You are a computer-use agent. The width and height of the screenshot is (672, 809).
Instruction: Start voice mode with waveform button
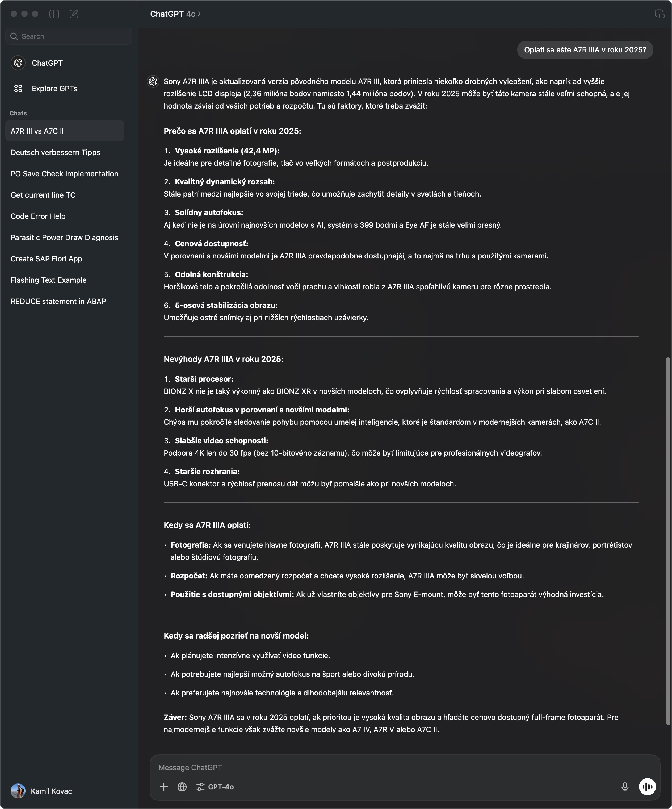pos(647,787)
